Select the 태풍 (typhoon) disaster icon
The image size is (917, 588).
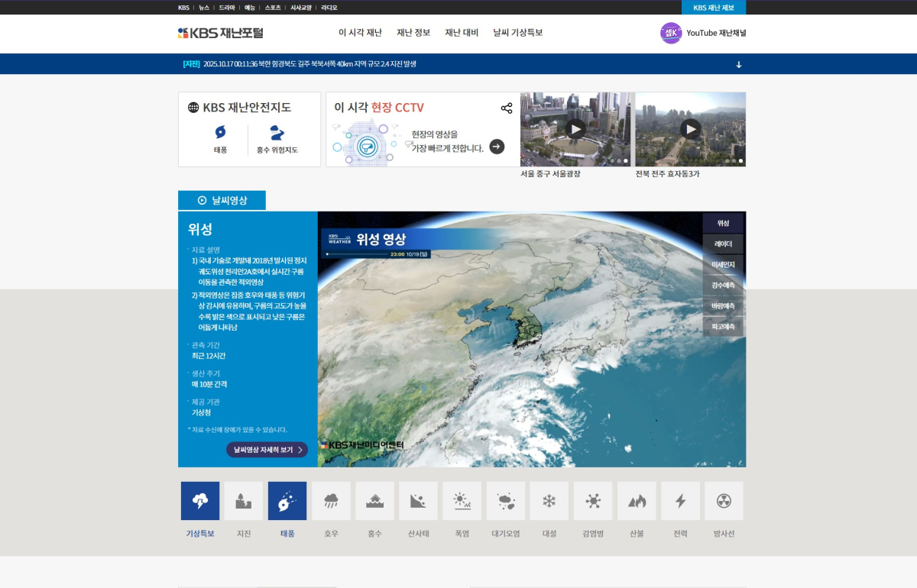coord(287,501)
